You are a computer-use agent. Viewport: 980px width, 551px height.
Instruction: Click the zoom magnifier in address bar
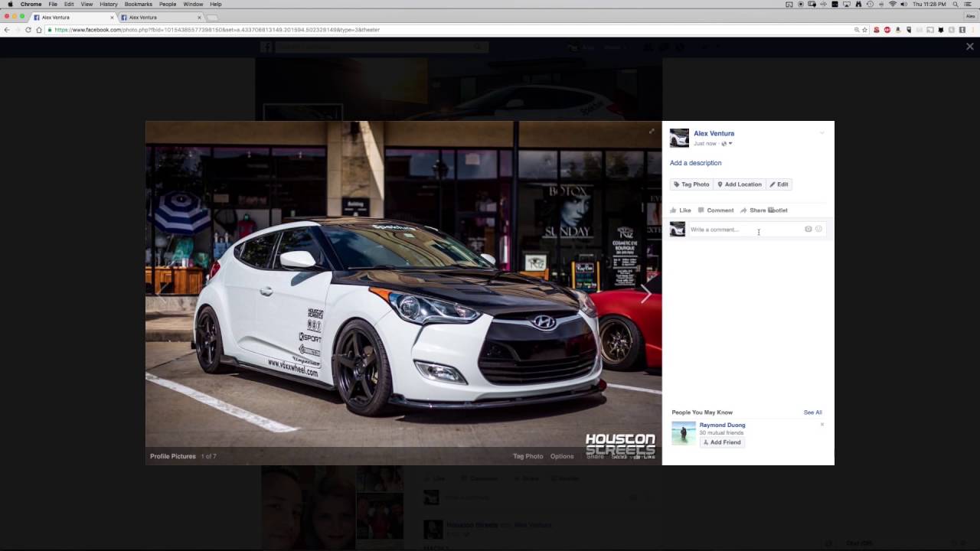pyautogui.click(x=857, y=30)
